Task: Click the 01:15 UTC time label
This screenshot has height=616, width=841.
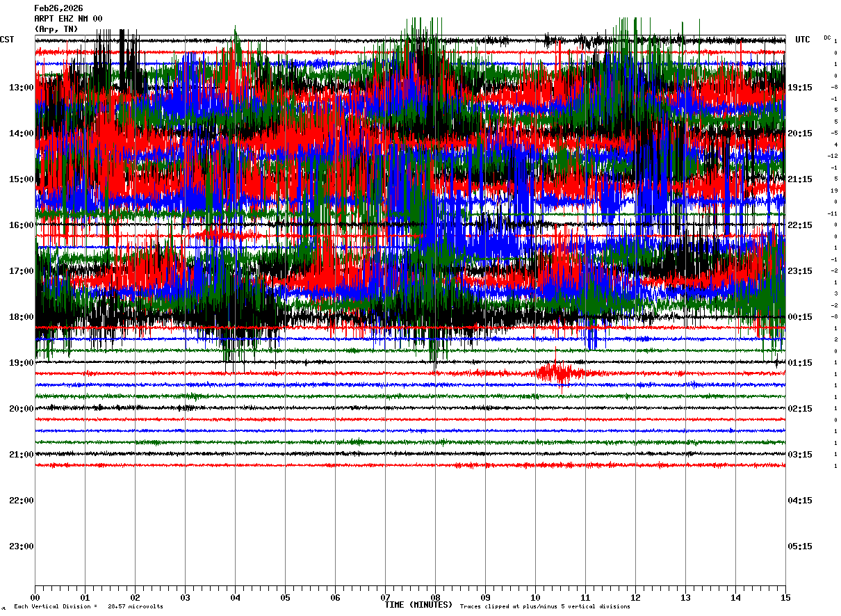Action: pyautogui.click(x=800, y=363)
